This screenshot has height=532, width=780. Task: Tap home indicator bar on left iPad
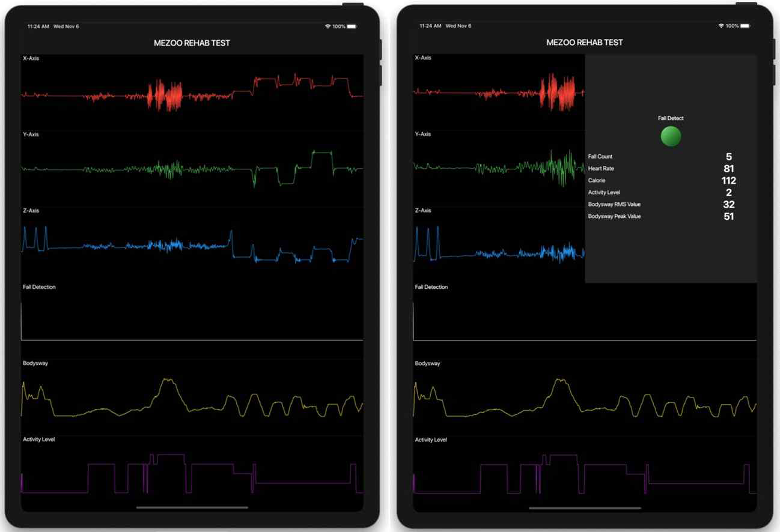(192, 508)
